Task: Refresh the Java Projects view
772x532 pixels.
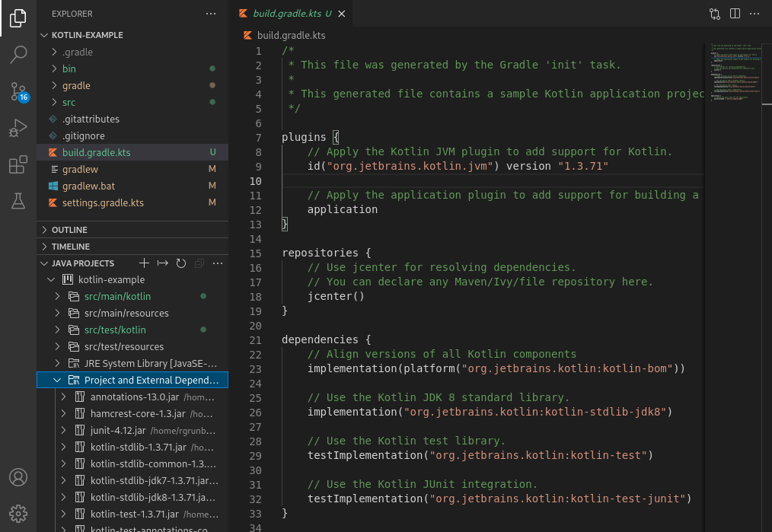Action: pos(181,263)
